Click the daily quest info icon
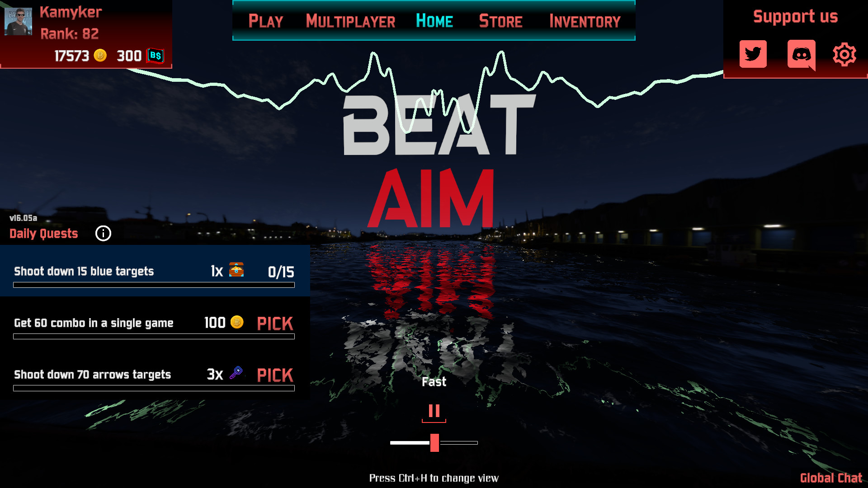The height and width of the screenshot is (488, 868). tap(103, 233)
